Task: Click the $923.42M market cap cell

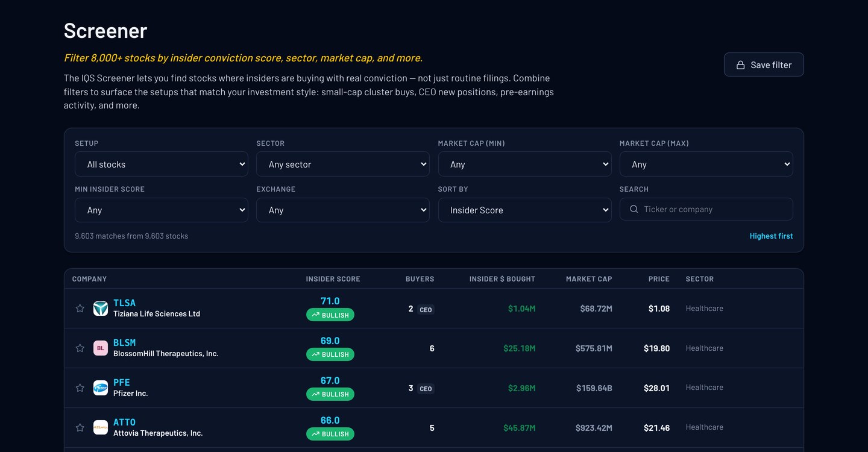Action: [x=594, y=428]
